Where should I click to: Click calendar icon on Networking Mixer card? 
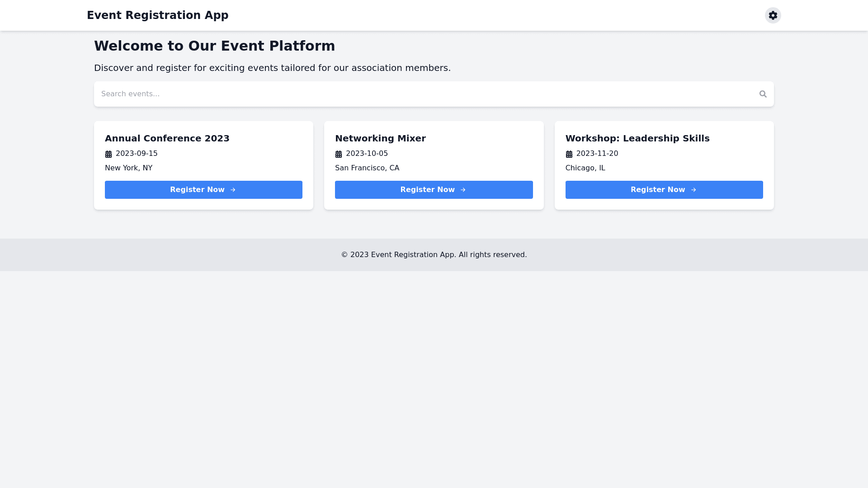click(x=339, y=154)
